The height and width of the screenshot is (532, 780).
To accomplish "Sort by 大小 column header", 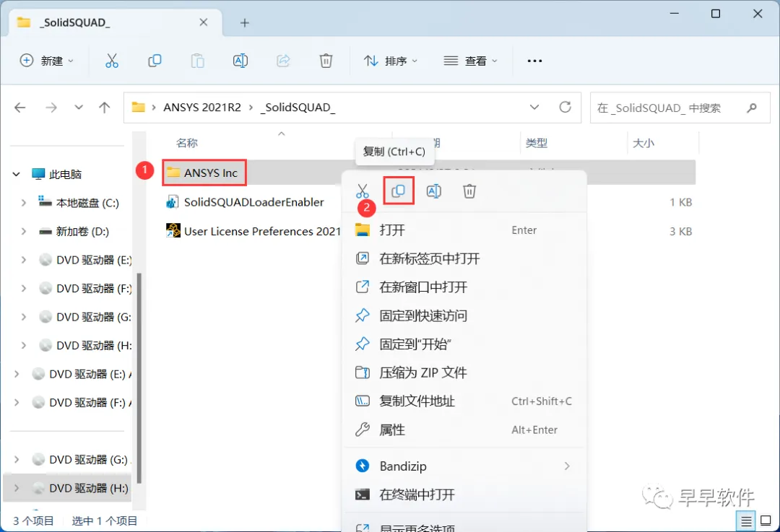I will pos(643,143).
